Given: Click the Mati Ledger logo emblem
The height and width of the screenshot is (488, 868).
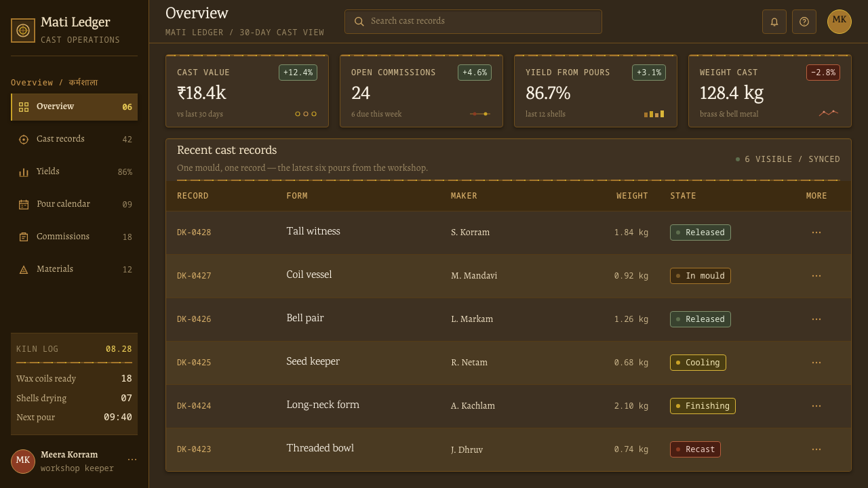Looking at the screenshot, I should coord(23,30).
